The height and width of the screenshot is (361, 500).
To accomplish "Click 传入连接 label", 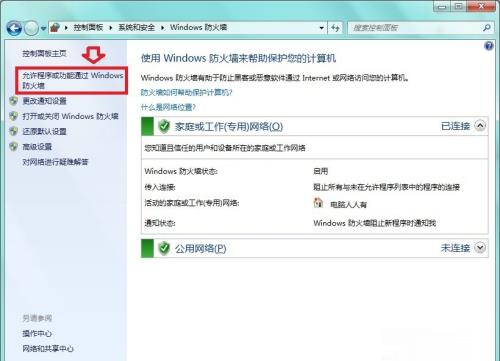I will pos(160,187).
